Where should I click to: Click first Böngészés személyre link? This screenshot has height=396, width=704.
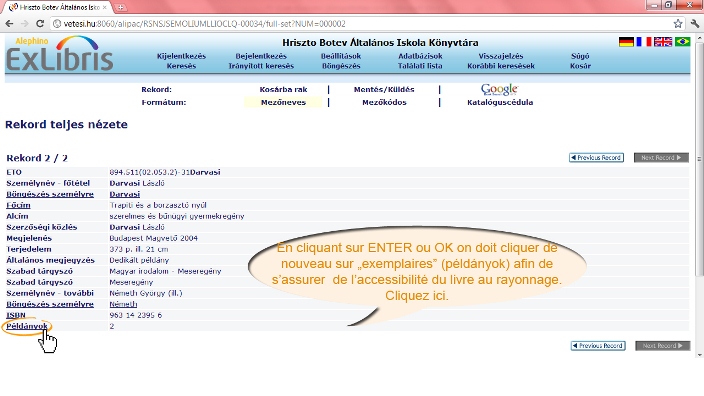50,194
